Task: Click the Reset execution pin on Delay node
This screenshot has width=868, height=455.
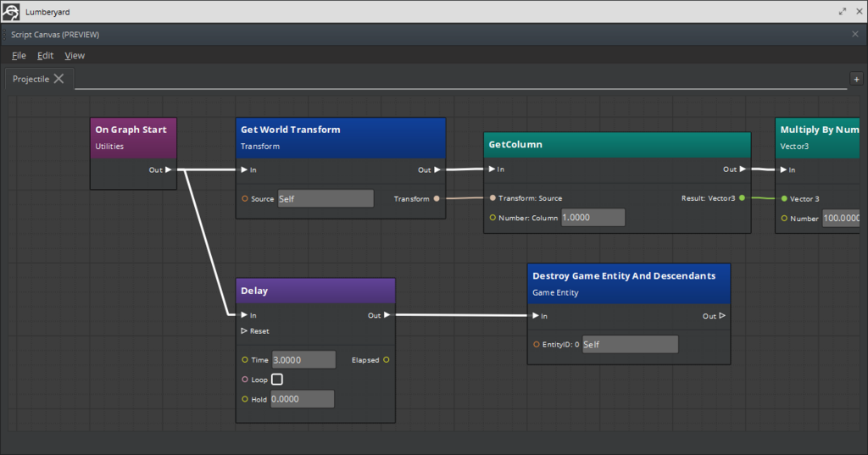Action: pos(244,331)
